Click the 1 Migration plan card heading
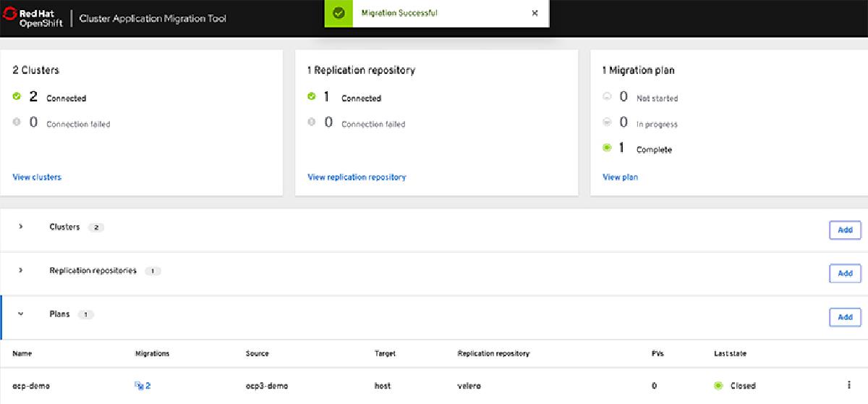The width and height of the screenshot is (868, 404). (638, 70)
